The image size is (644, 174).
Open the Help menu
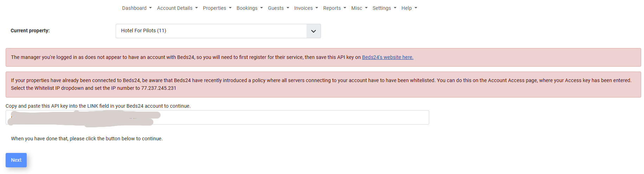tap(409, 8)
